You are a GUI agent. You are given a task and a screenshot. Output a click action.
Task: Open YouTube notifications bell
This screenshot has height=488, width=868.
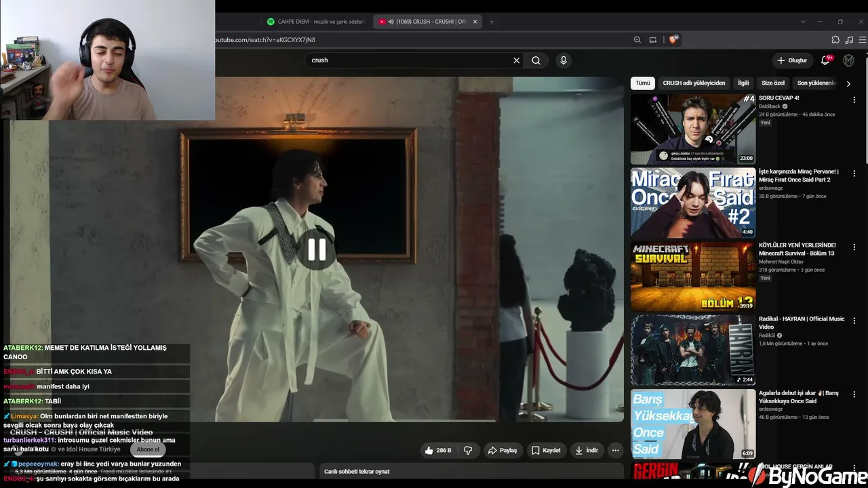(x=825, y=60)
